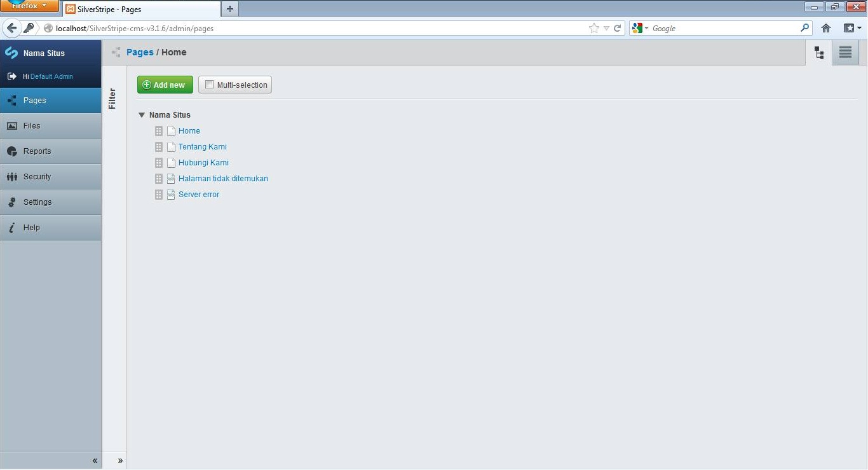Expand the Filter side panel
Screen dimensions: 868x470
coord(120,460)
